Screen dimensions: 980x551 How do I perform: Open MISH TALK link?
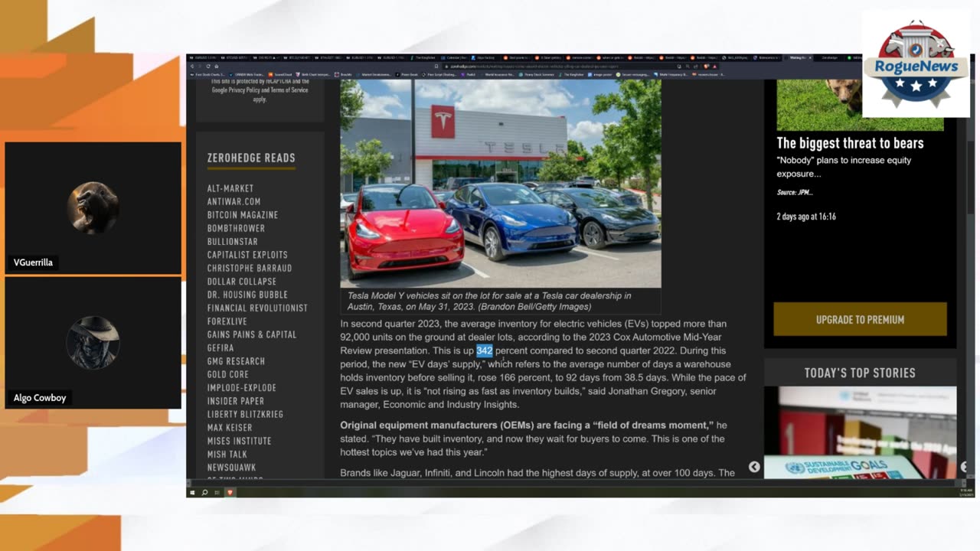point(227,454)
